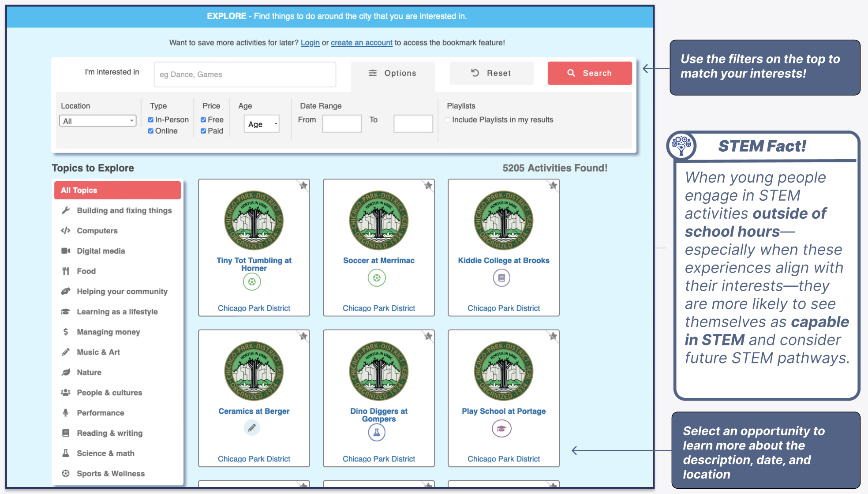Viewport: 868px width, 494px height.
Task: Uncheck the In-Person type checkbox
Action: [x=151, y=120]
